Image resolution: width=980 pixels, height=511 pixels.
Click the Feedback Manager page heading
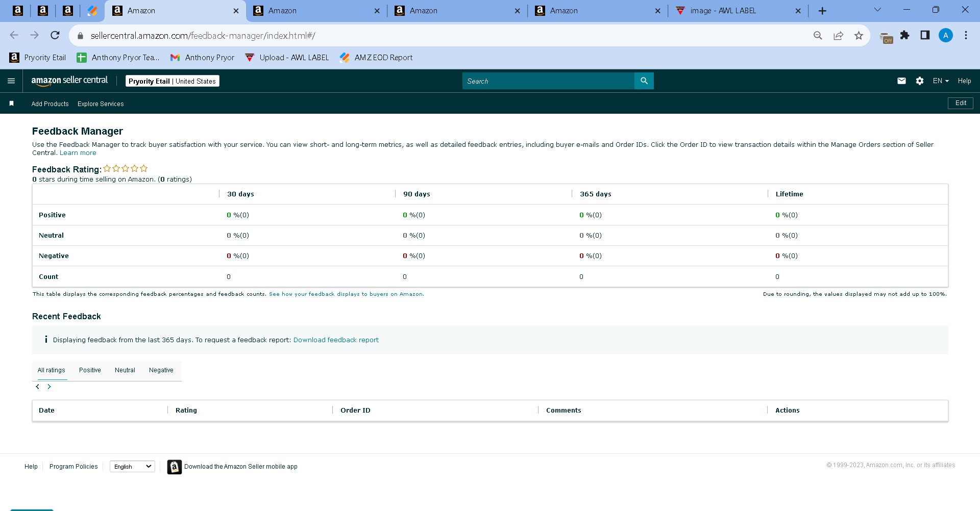[78, 131]
